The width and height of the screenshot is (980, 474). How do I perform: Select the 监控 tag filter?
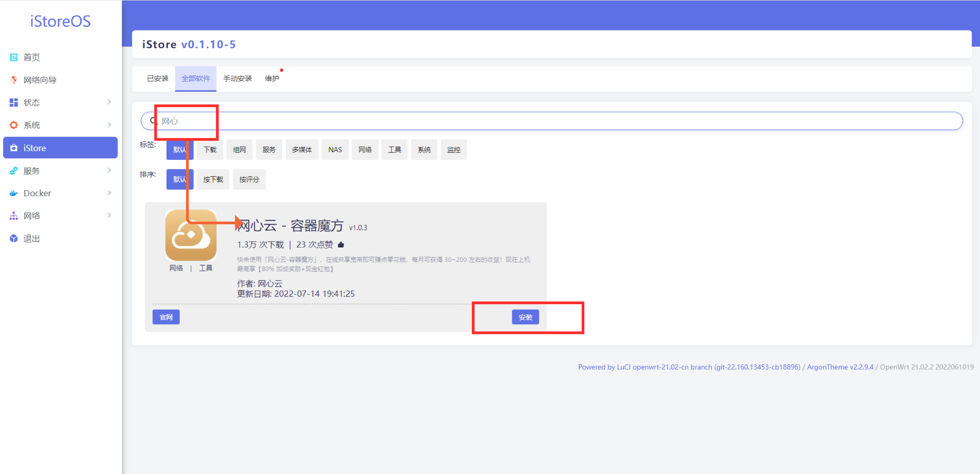click(454, 150)
